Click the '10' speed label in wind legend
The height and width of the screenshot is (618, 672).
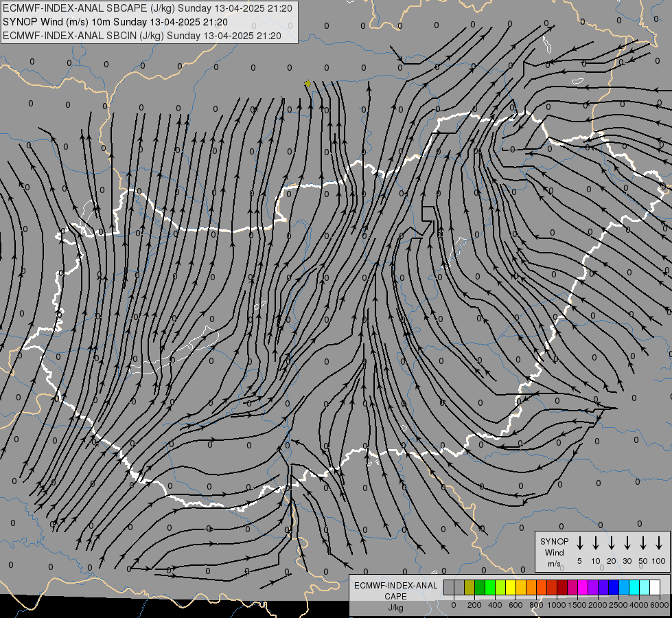[x=596, y=561]
